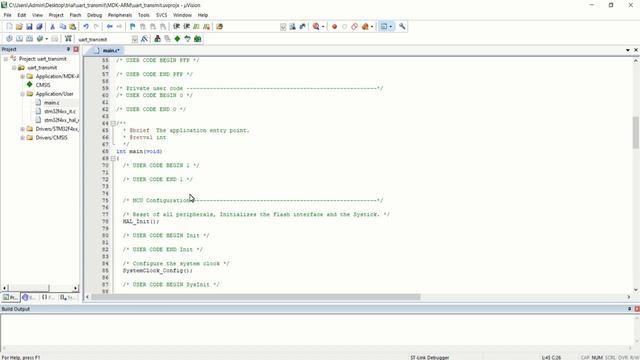Open the Peripherals menu
This screenshot has height=360, width=640.
120,15
